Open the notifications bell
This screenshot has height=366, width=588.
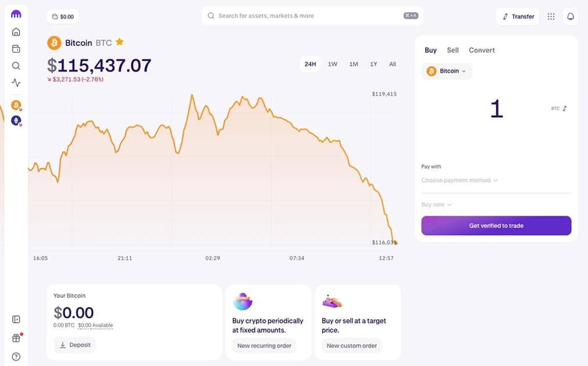tap(571, 16)
